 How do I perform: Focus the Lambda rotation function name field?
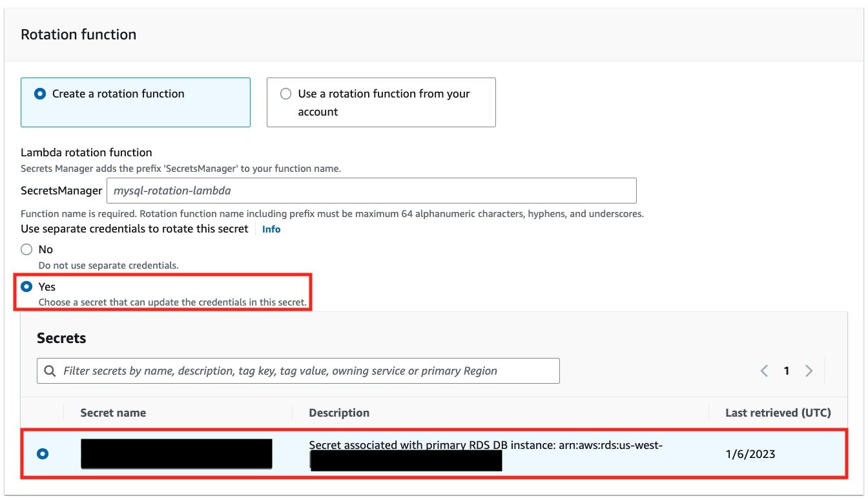pos(371,191)
